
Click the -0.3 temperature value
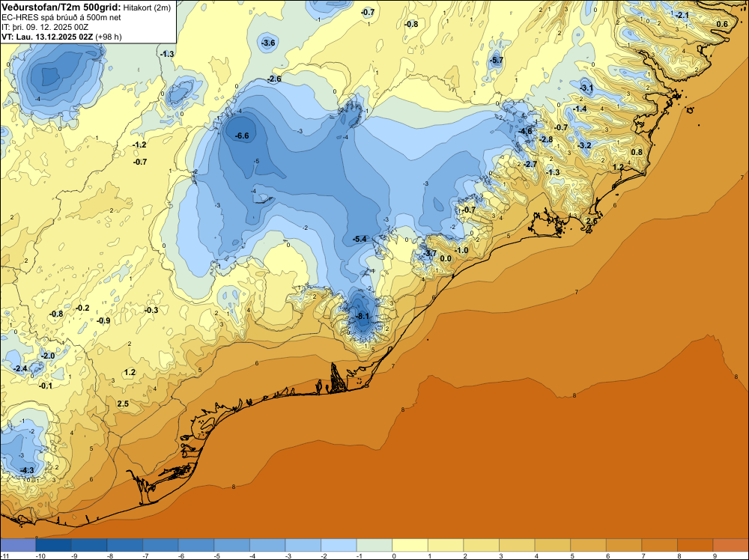click(151, 310)
